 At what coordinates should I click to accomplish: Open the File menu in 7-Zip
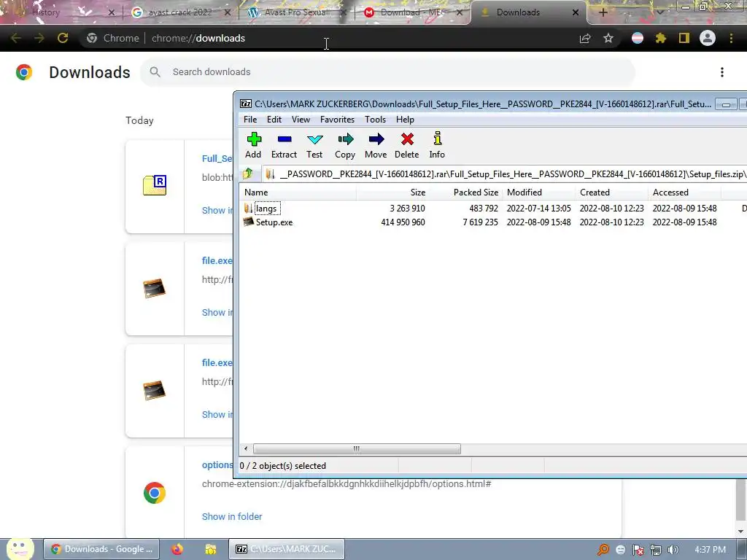coord(250,120)
